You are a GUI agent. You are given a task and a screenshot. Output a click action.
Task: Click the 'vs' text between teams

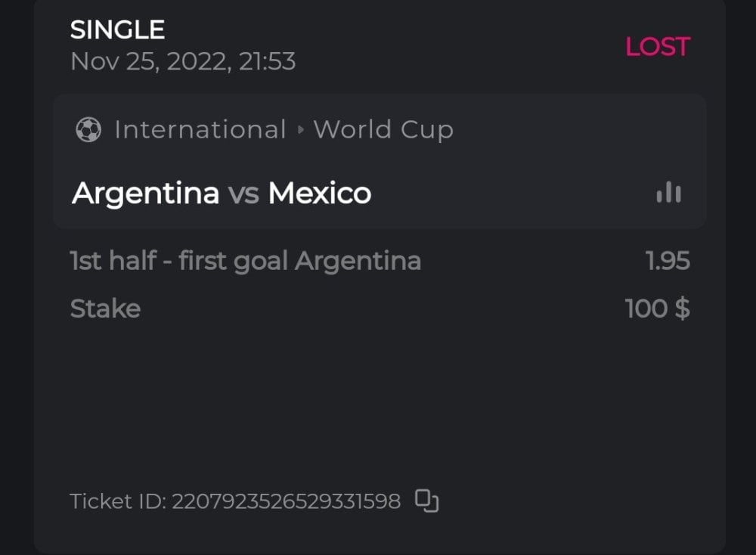coord(243,194)
